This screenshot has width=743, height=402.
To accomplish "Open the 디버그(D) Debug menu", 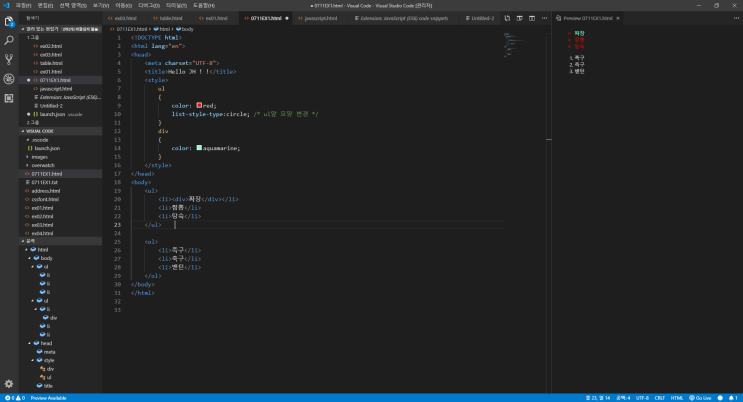I will click(x=149, y=6).
